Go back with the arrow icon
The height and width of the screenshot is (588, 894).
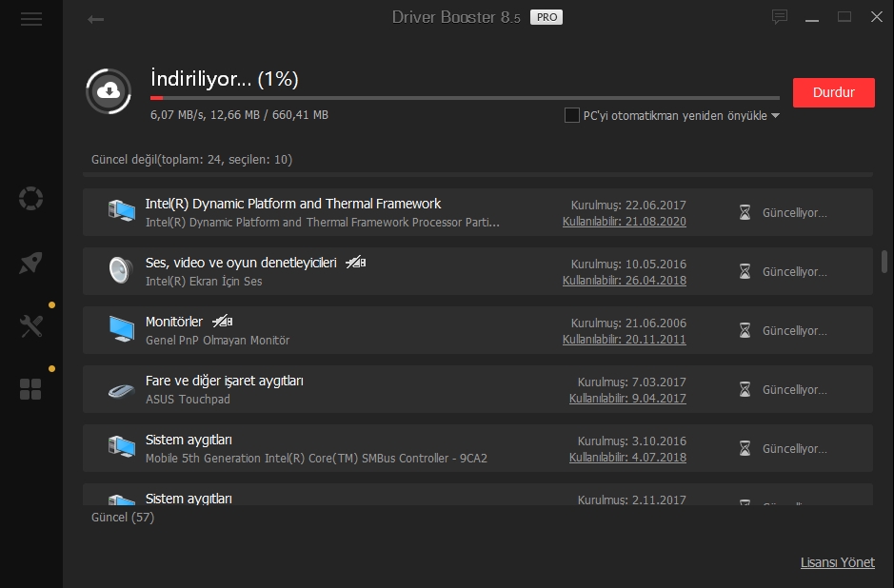click(96, 19)
